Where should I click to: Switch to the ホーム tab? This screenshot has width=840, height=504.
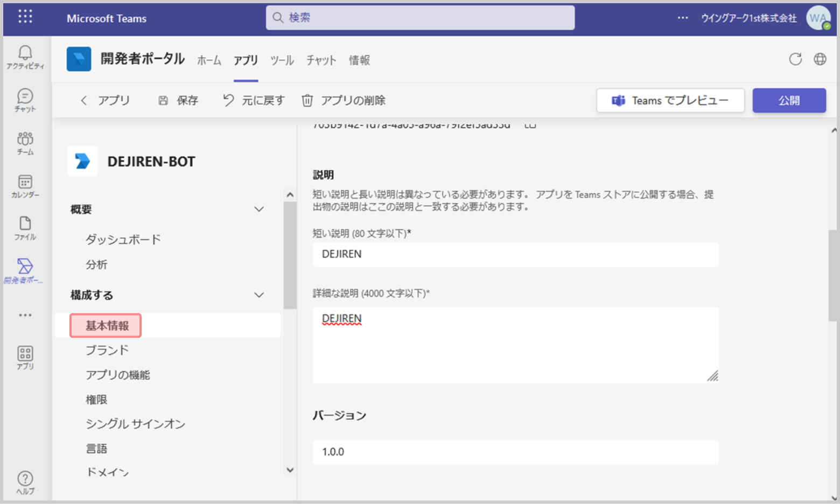[209, 60]
